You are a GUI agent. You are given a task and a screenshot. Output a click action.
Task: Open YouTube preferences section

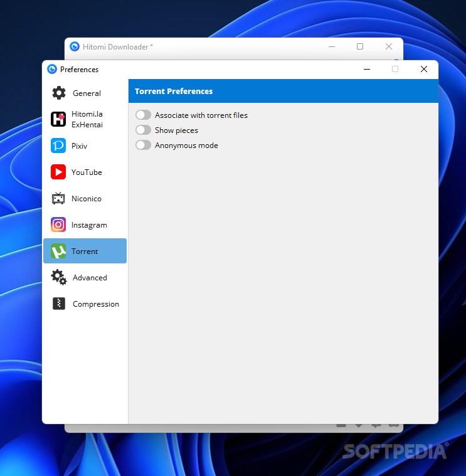point(85,172)
